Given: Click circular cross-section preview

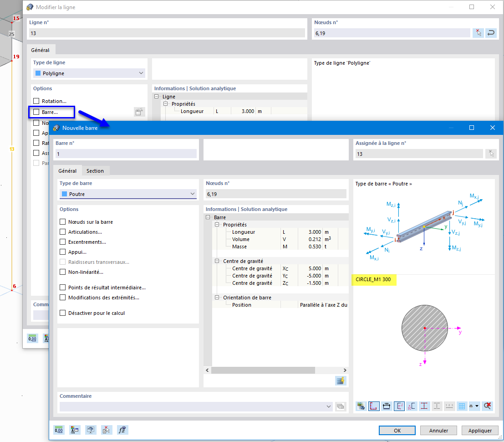Looking at the screenshot, I should point(425,328).
